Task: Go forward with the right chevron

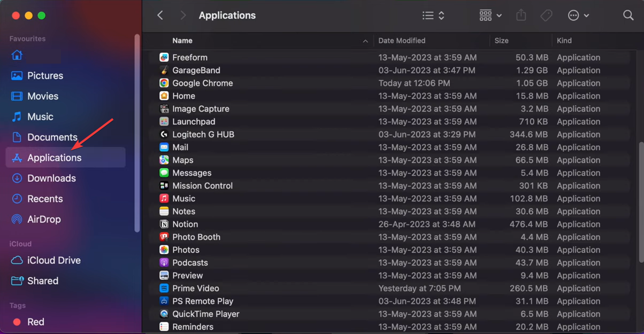Action: (183, 15)
